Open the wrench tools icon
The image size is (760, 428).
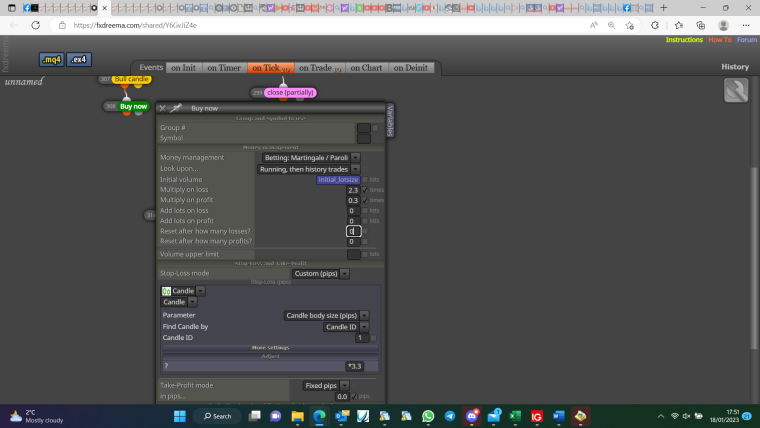[736, 90]
